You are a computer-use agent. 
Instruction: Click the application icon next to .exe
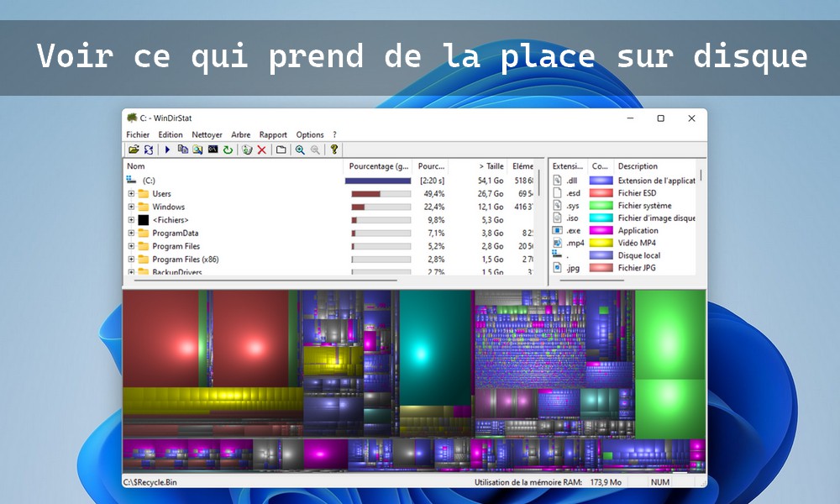[x=557, y=230]
